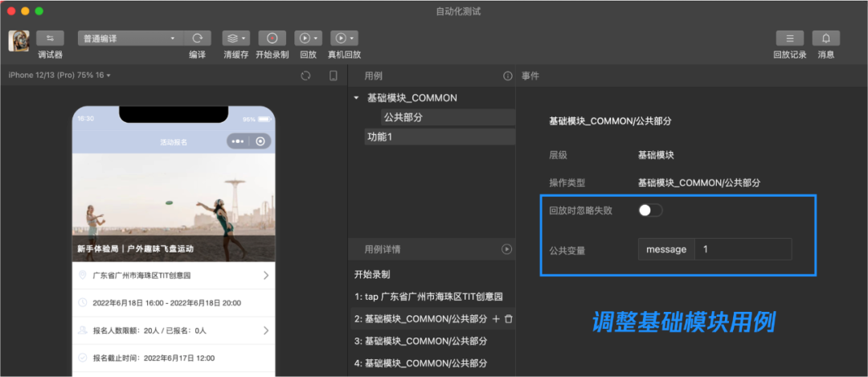Select step 2: 基础模块_COMMON/公共部分
This screenshot has width=868, height=377.
(420, 319)
